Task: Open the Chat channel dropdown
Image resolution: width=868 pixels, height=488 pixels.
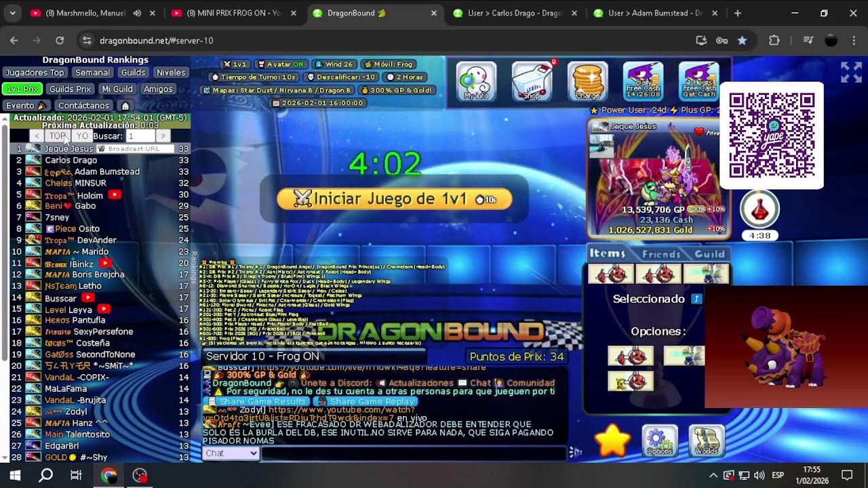Action: pyautogui.click(x=231, y=453)
